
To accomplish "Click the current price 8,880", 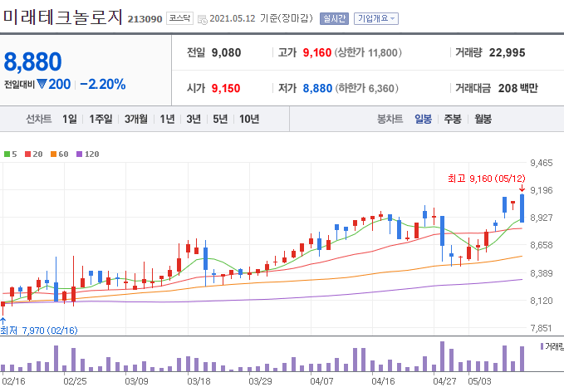I will tap(32, 61).
